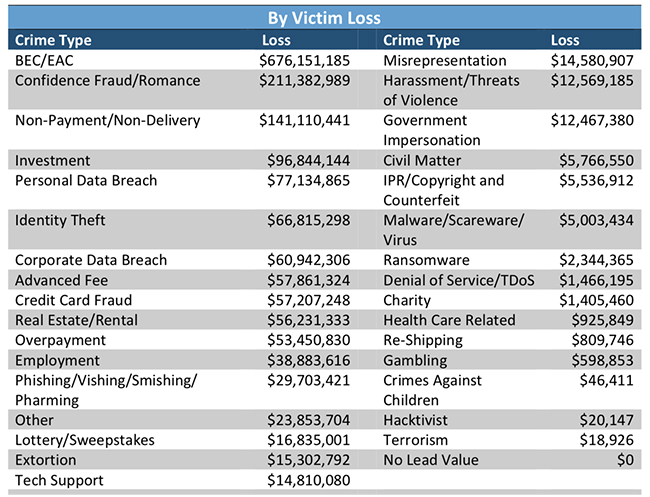Select the right 'Loss' column header
The width and height of the screenshot is (650, 497).
point(565,41)
